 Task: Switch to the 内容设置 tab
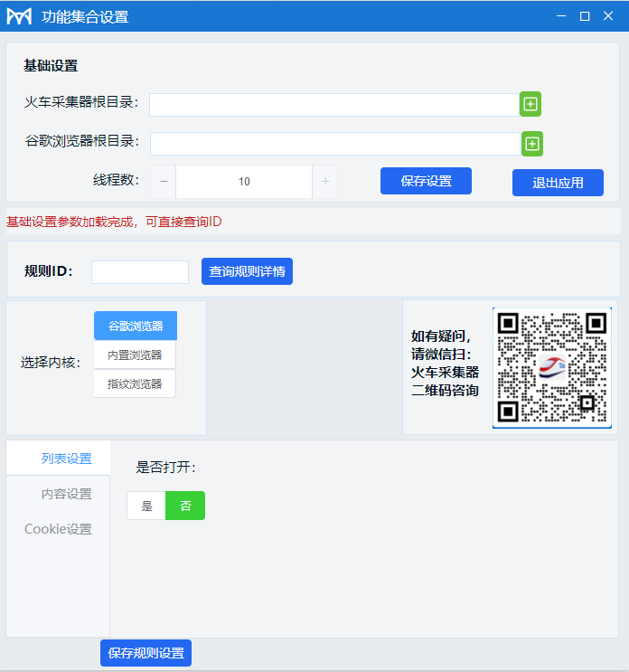tap(58, 494)
